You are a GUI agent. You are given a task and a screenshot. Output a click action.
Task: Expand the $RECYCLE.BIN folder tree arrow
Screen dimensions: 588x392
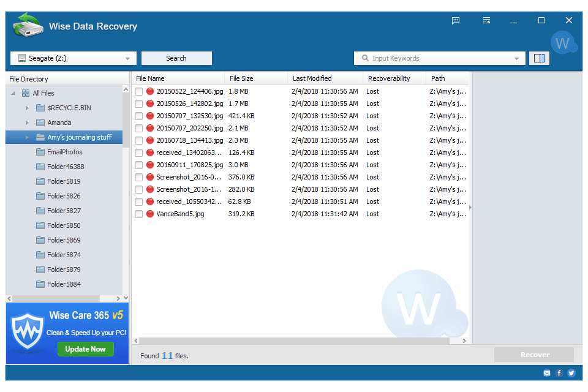pos(27,108)
